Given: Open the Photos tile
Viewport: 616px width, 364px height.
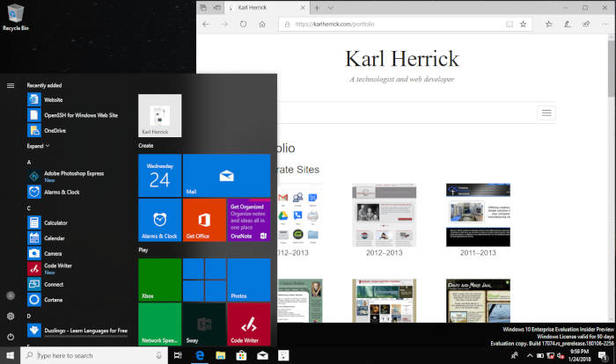Looking at the screenshot, I should [249, 280].
